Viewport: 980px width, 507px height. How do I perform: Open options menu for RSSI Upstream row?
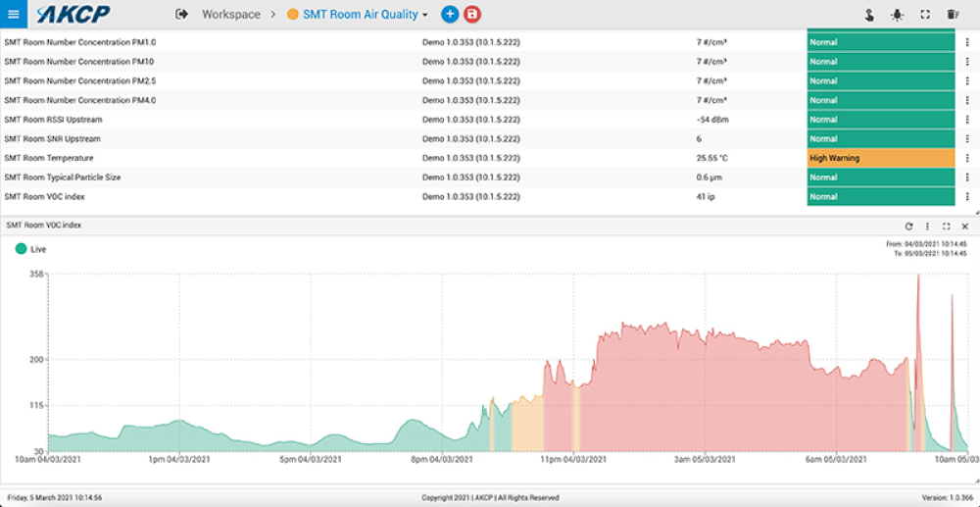(x=967, y=120)
